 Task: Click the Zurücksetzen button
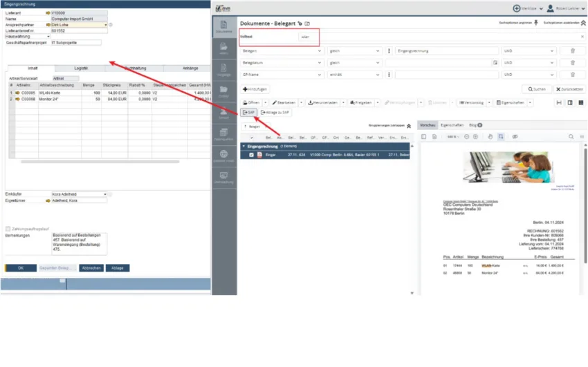tap(569, 89)
